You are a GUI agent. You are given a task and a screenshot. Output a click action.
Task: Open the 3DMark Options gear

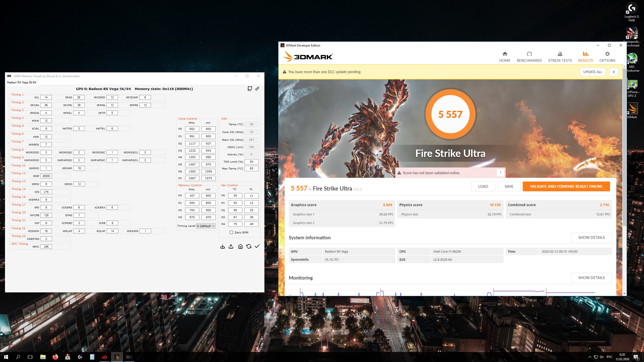(x=607, y=57)
